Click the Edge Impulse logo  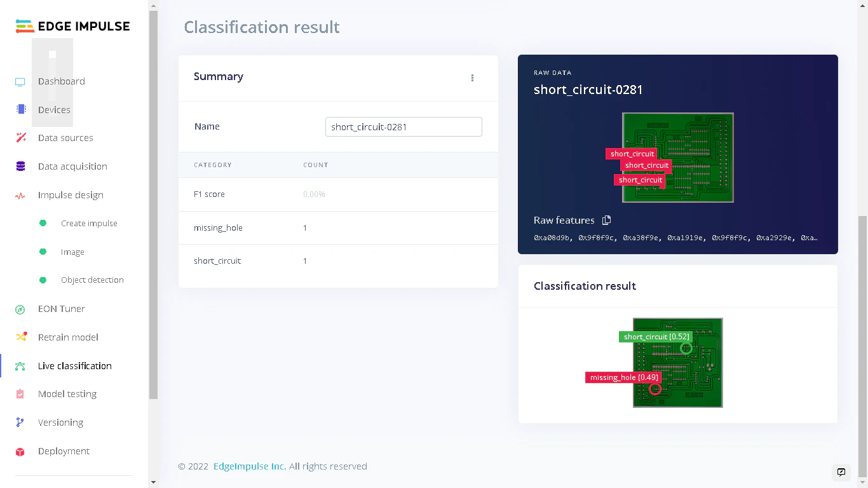click(x=72, y=26)
